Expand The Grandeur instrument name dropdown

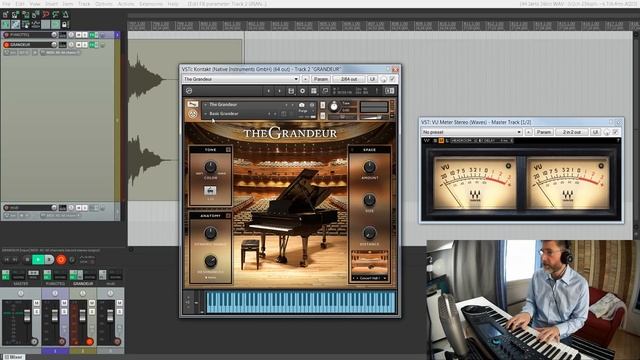[205, 105]
